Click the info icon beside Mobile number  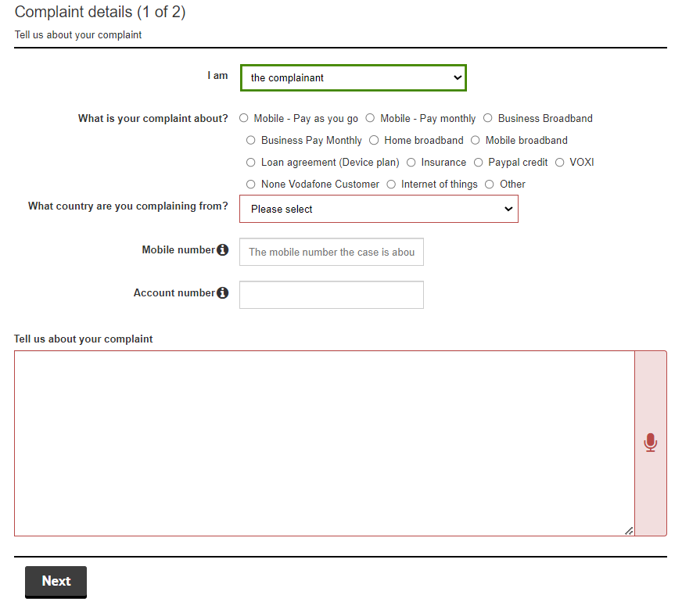223,250
